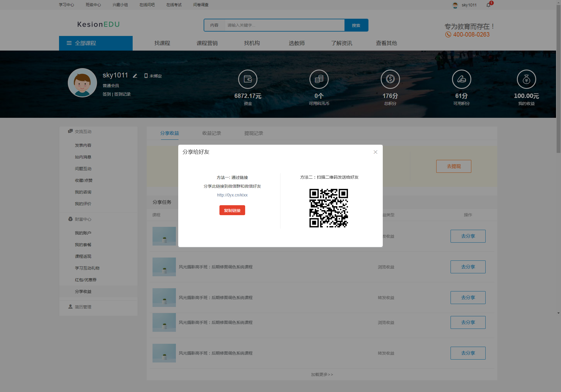Screen dimensions: 561x392
Task: Click the keyword search input field
Action: (284, 25)
